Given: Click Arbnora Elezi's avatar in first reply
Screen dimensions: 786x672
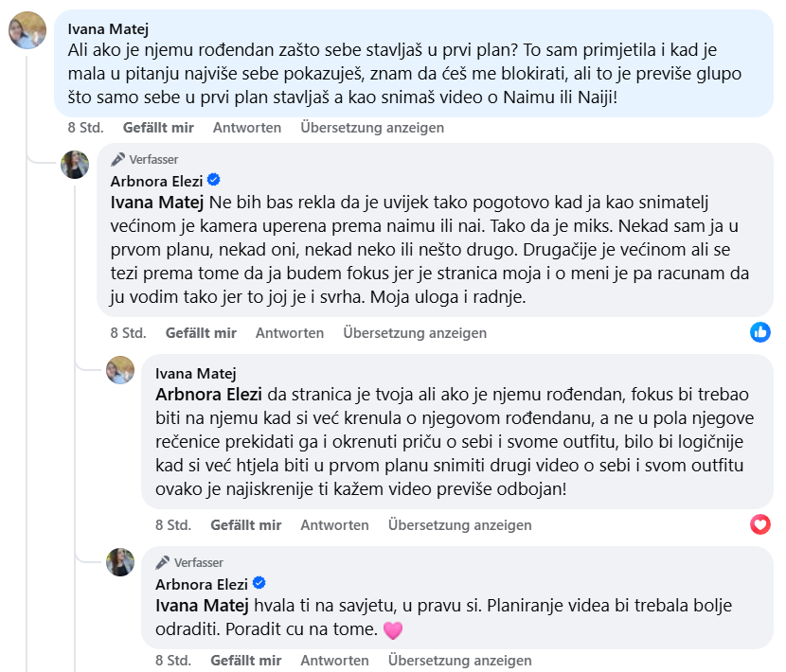Looking at the screenshot, I should (x=75, y=165).
